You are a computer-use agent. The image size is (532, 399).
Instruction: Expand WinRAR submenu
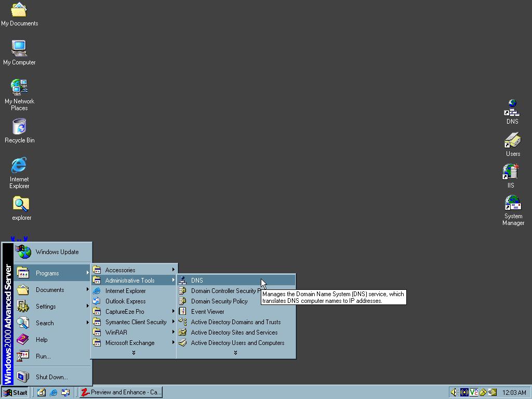134,332
